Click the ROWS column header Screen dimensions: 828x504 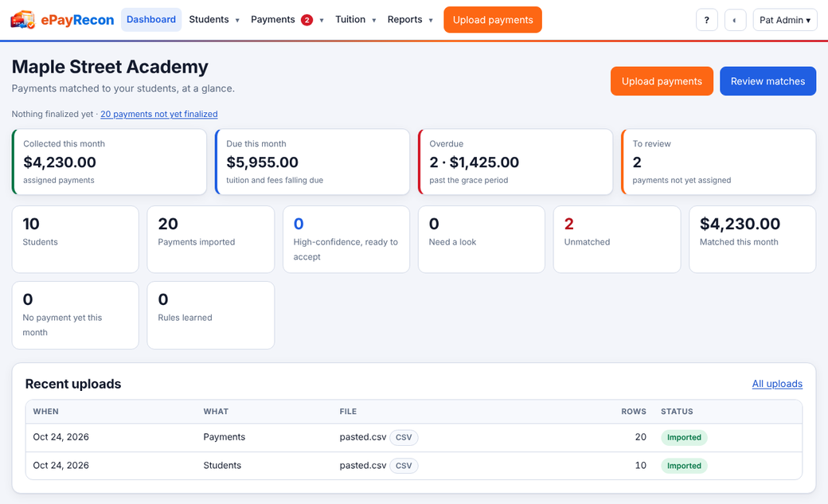(634, 412)
